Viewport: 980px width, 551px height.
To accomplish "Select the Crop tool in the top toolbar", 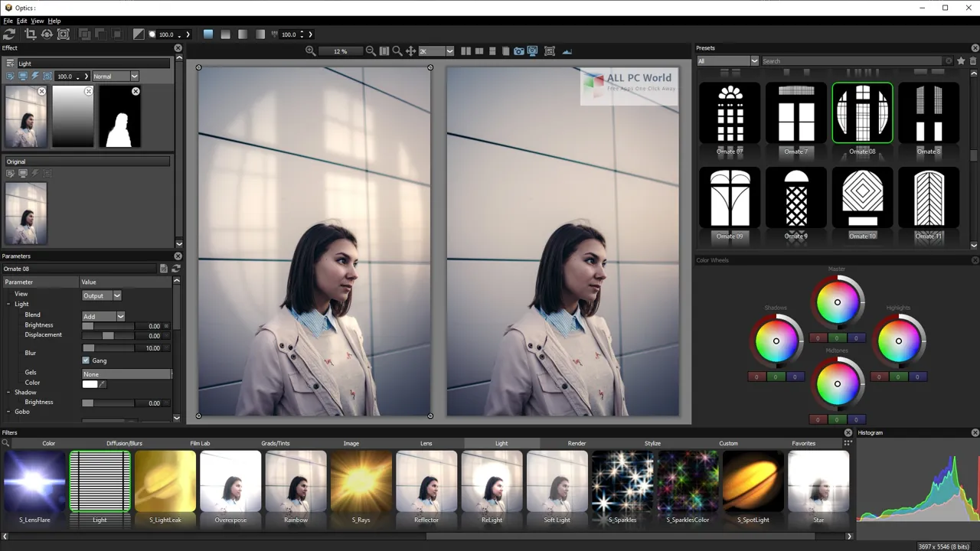I will pyautogui.click(x=31, y=34).
